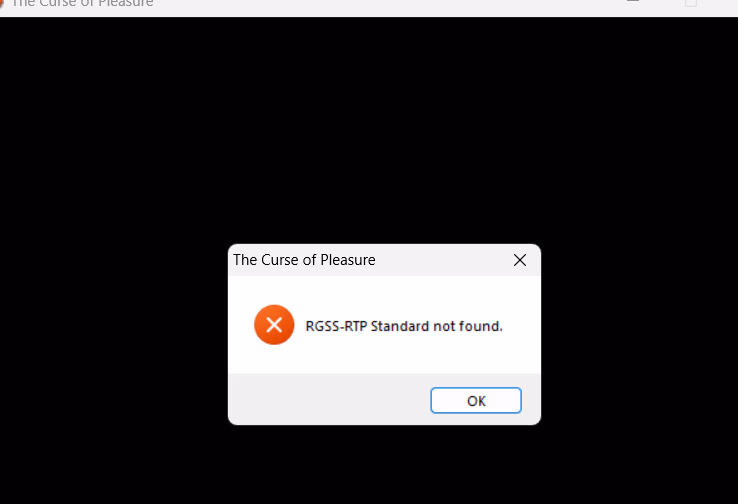Click the white dialog body beneath the error message

384,359
